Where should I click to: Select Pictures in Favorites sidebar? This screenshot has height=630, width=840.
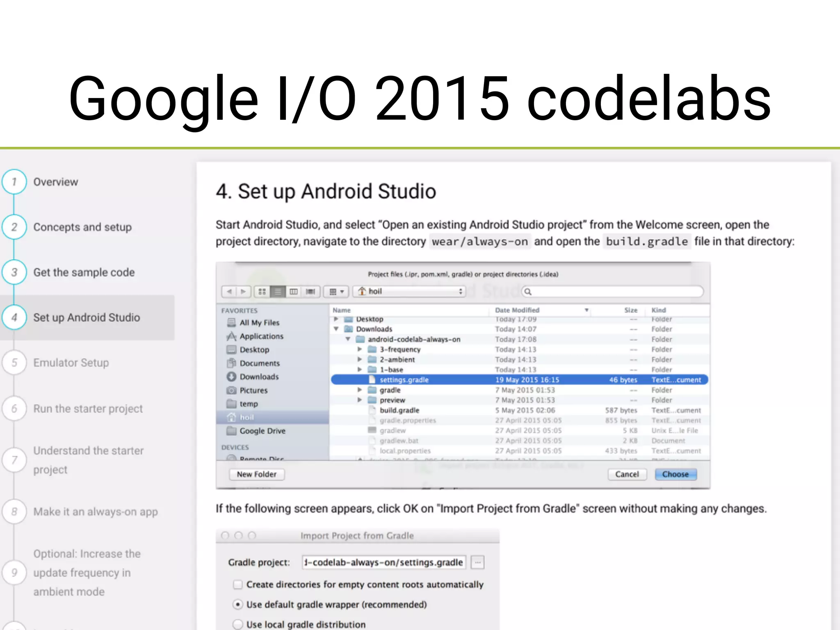(247, 390)
